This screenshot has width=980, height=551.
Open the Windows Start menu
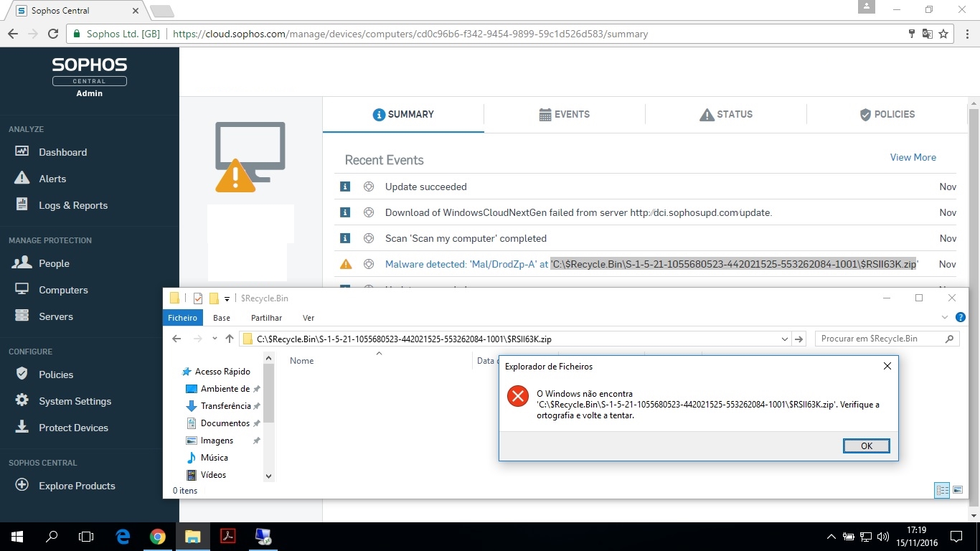coord(17,537)
